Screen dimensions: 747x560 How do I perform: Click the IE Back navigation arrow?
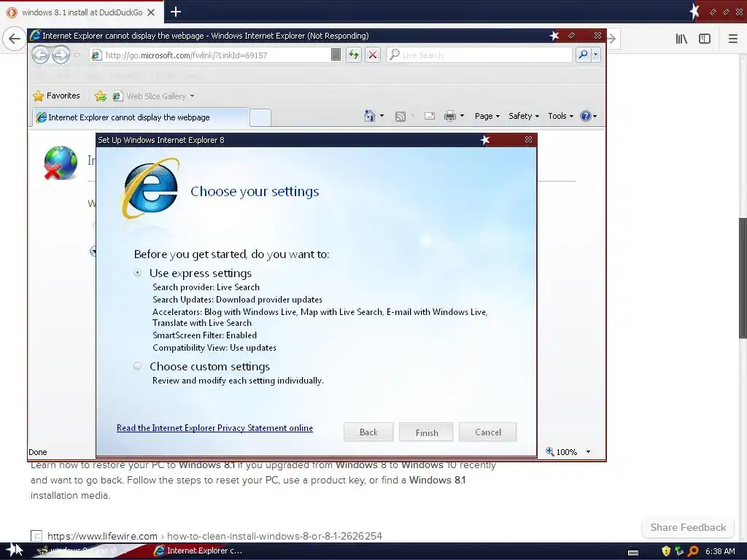coord(40,55)
